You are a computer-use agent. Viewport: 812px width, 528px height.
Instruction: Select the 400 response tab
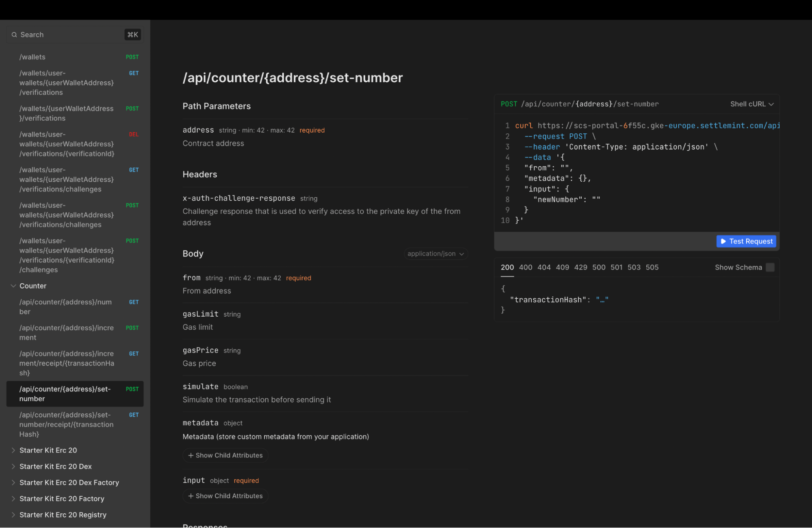coord(526,267)
